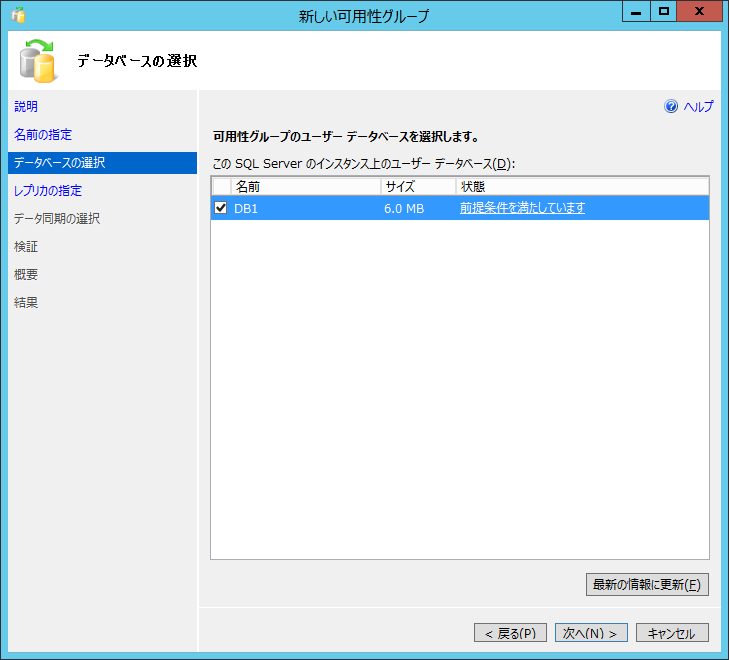Click the wizard title bar app icon
The image size is (729, 660).
click(18, 16)
